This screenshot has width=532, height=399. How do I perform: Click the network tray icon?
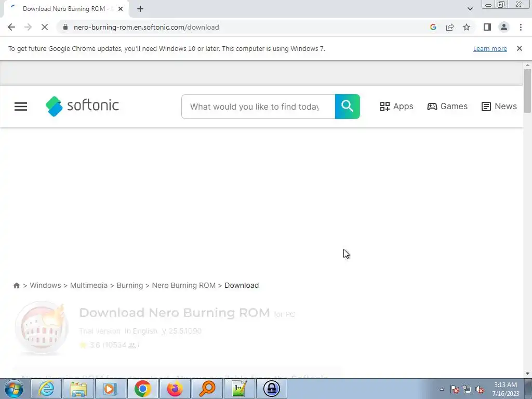[x=467, y=389]
